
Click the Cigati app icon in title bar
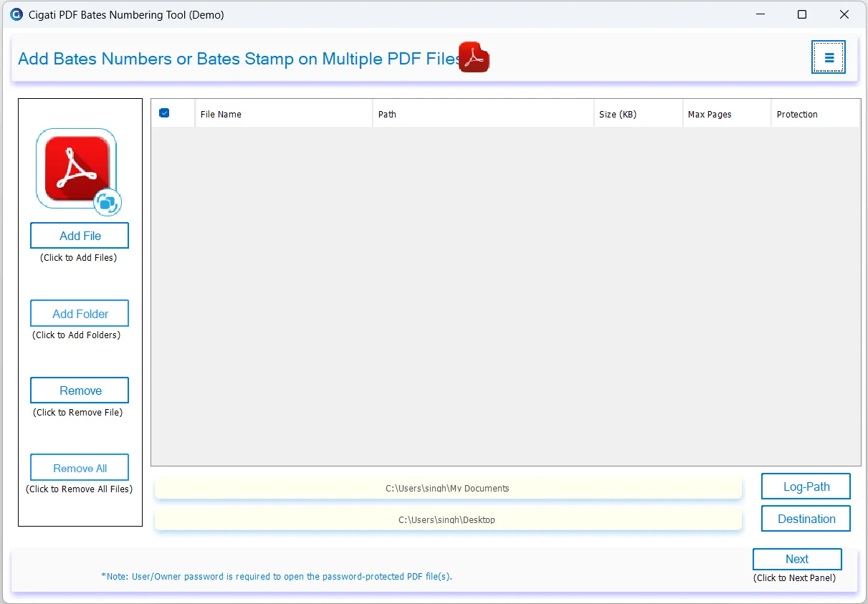click(16, 14)
